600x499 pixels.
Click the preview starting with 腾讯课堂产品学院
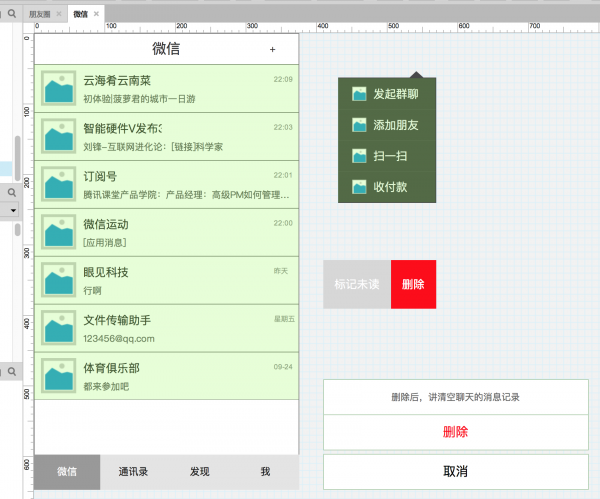tap(186, 195)
